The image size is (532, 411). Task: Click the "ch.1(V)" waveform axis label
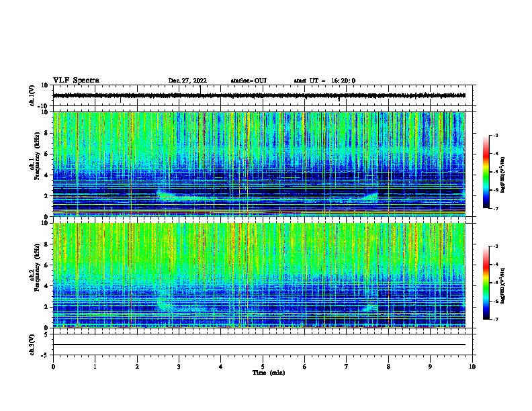pyautogui.click(x=32, y=95)
